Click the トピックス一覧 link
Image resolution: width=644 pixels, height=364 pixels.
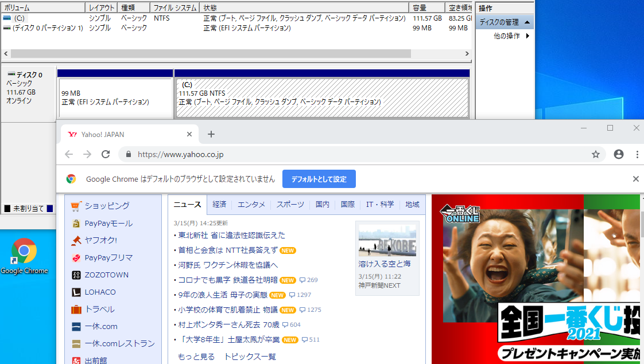(250, 357)
